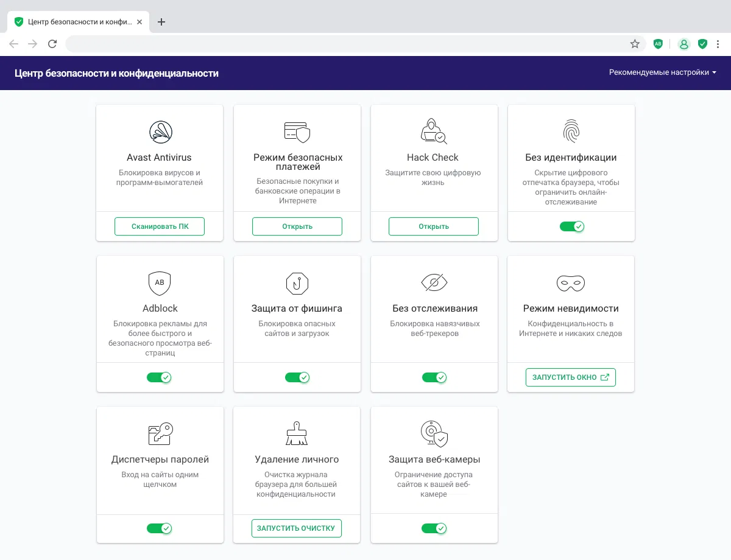731x560 pixels.
Task: Toggle the Защита веб-камеры switch
Action: coord(434,528)
